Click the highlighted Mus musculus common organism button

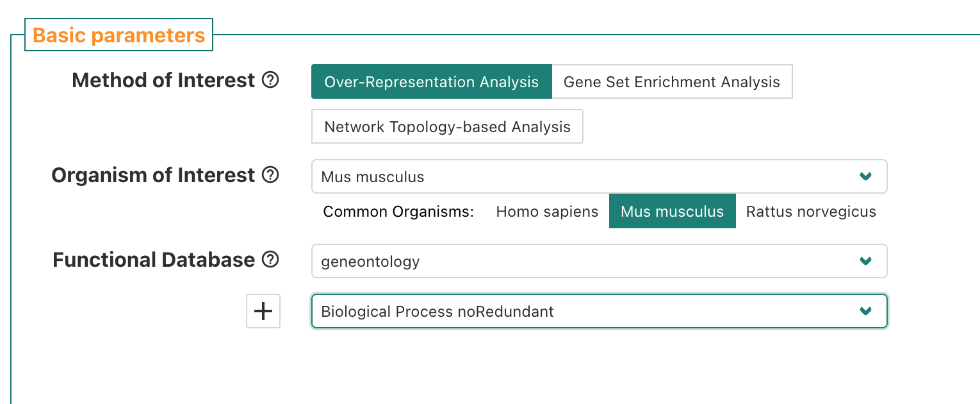point(672,212)
